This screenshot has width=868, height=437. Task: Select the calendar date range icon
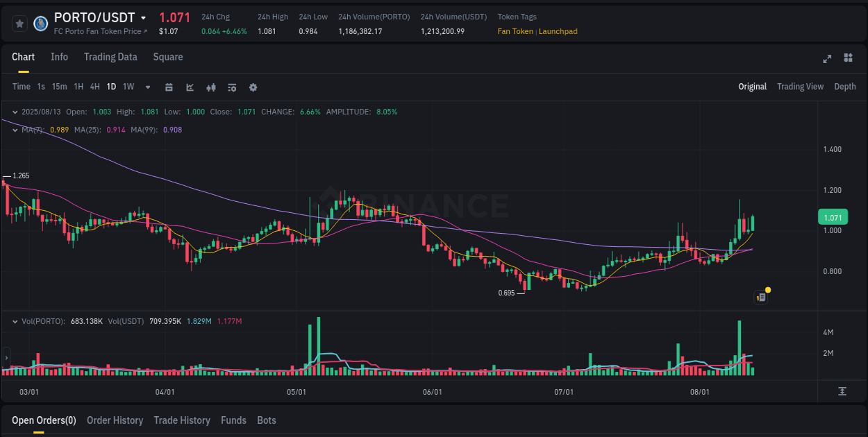coord(169,87)
